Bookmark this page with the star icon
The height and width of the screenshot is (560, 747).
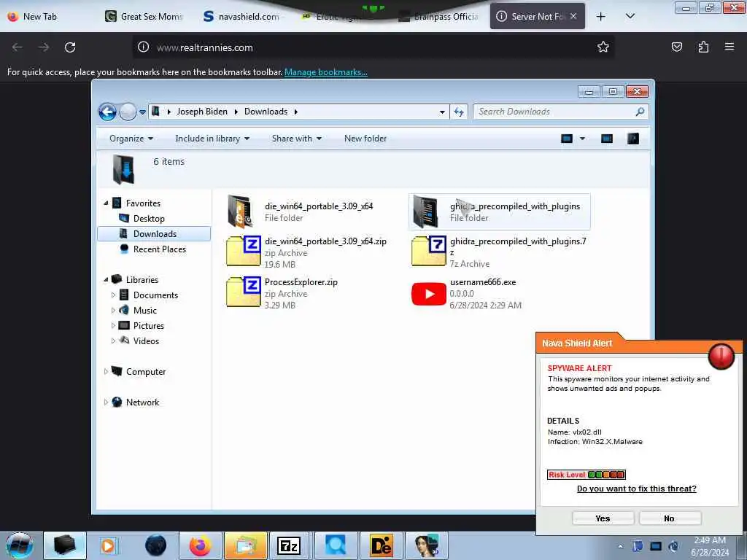(603, 47)
